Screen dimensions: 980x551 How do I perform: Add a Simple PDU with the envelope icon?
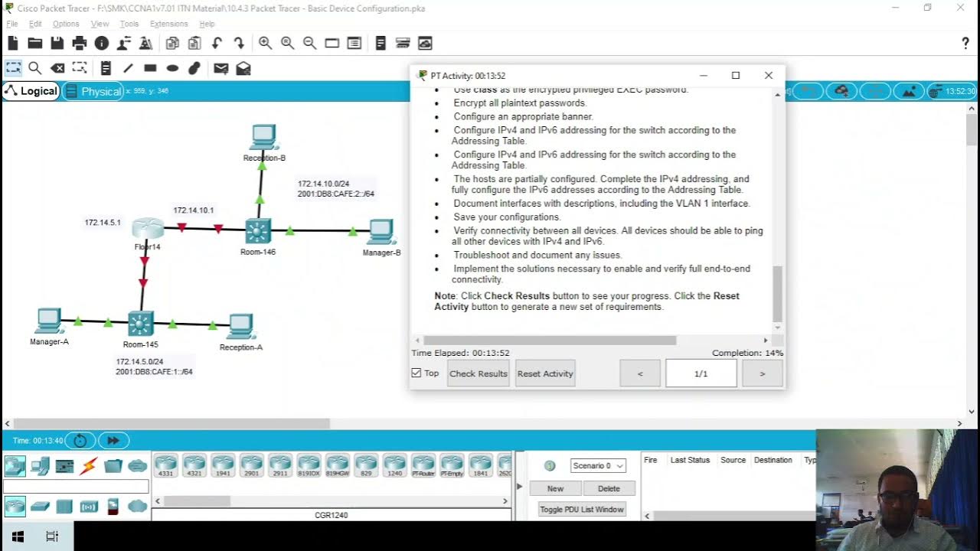[220, 68]
